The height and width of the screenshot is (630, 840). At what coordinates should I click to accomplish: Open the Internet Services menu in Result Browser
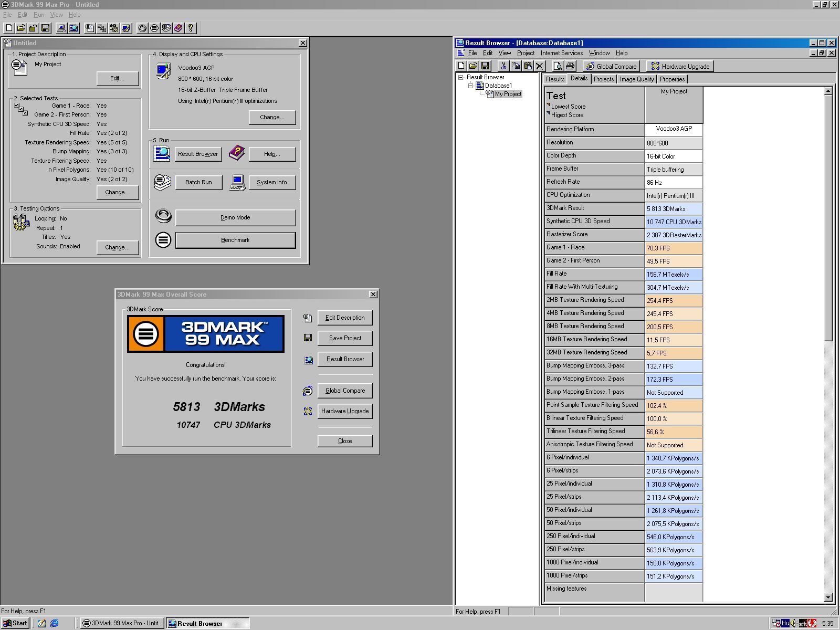[x=561, y=53]
